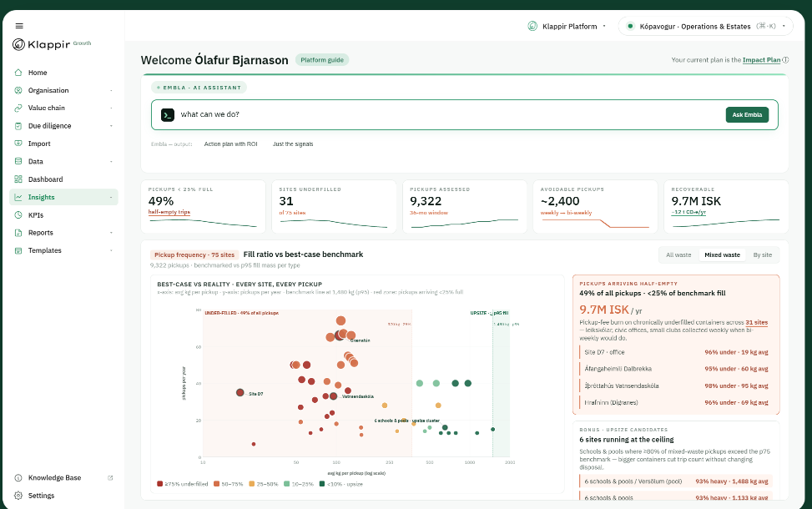Select the Áfangaheimili Dalbrekka row

676,369
